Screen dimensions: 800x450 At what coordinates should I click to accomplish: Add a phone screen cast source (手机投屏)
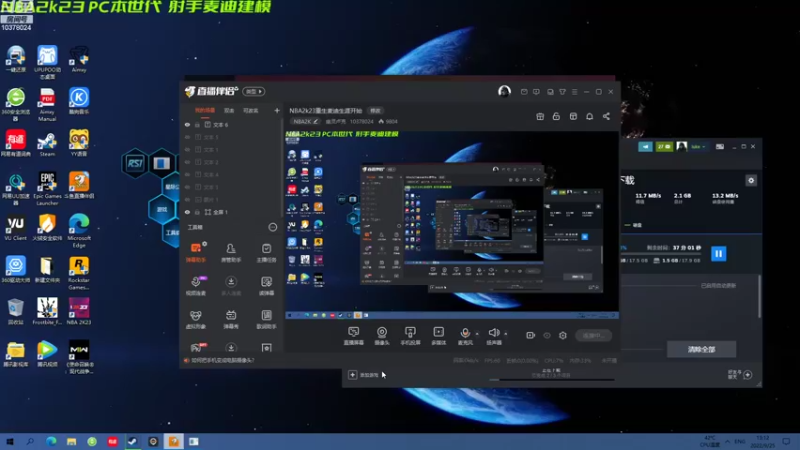pos(410,336)
